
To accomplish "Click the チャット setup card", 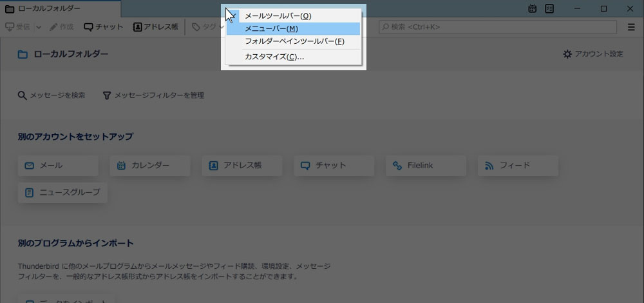I will point(334,166).
